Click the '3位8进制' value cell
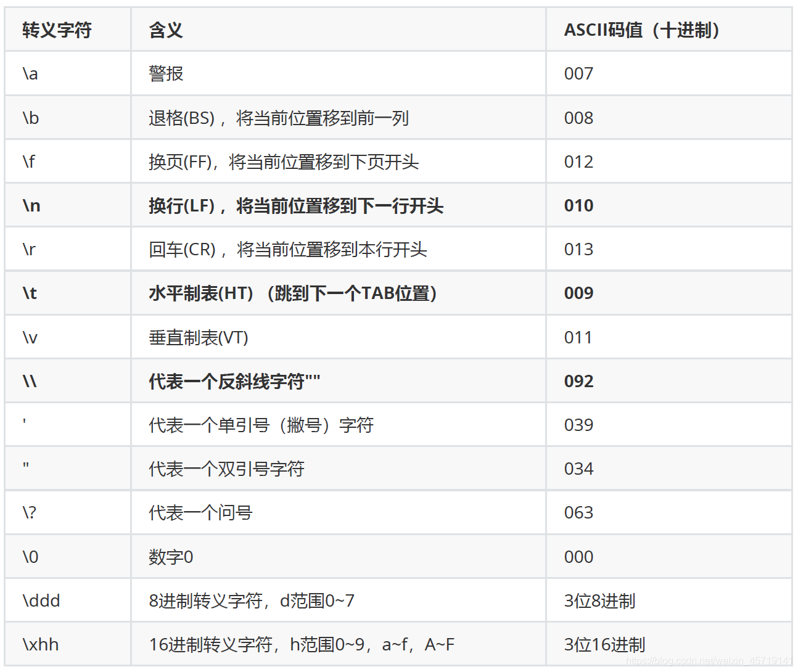 tap(669, 600)
